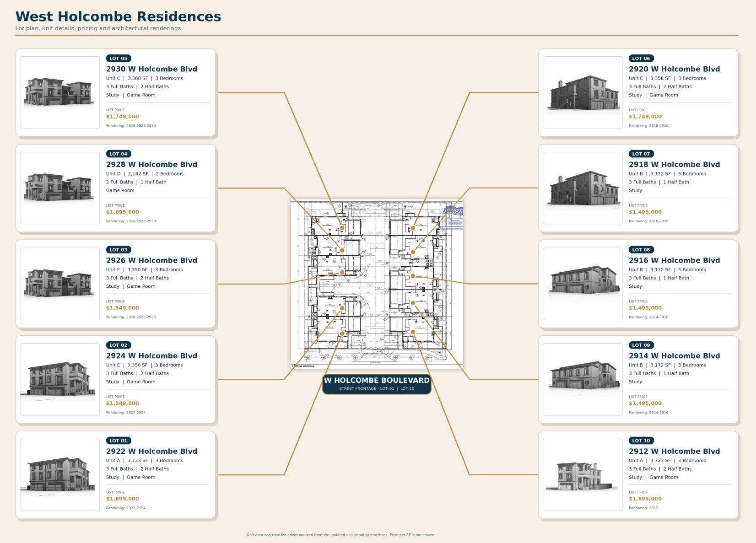Click the LOT 08 badge
756x543 pixels.
click(641, 250)
